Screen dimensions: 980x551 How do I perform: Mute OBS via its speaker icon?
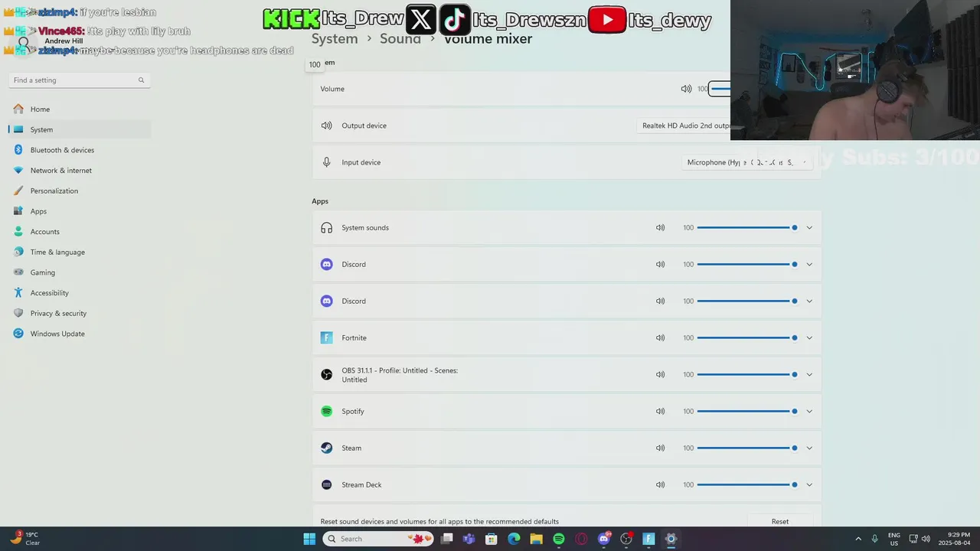(660, 374)
